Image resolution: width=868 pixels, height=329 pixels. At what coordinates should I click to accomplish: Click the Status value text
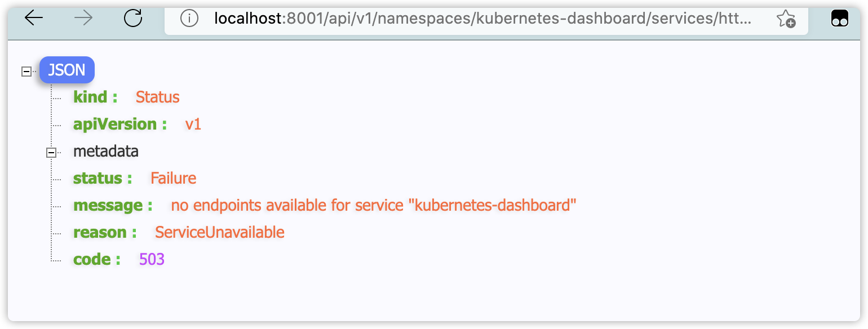[x=157, y=97]
